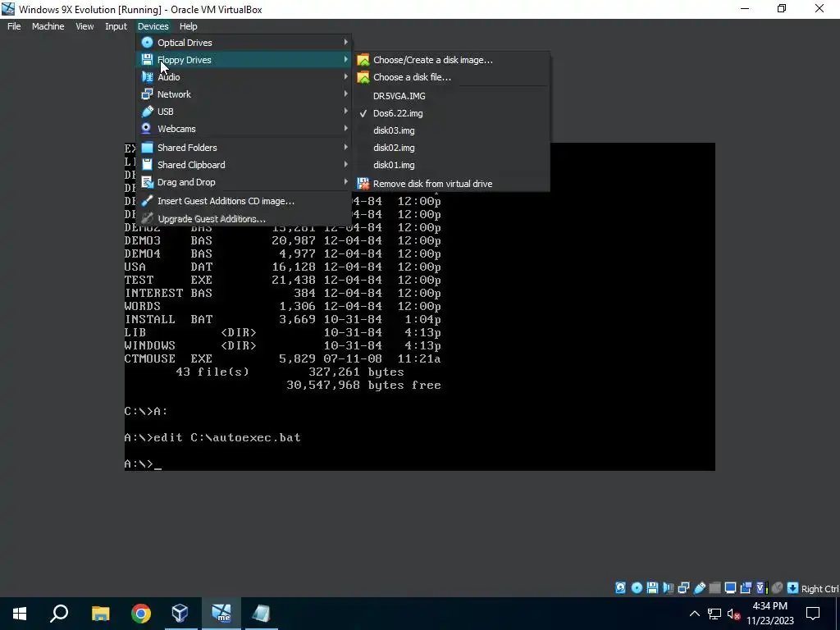Click the muted volume tray icon

tap(734, 614)
